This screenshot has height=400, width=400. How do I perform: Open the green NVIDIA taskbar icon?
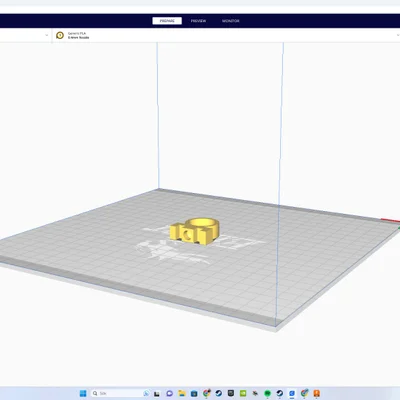[243, 393]
